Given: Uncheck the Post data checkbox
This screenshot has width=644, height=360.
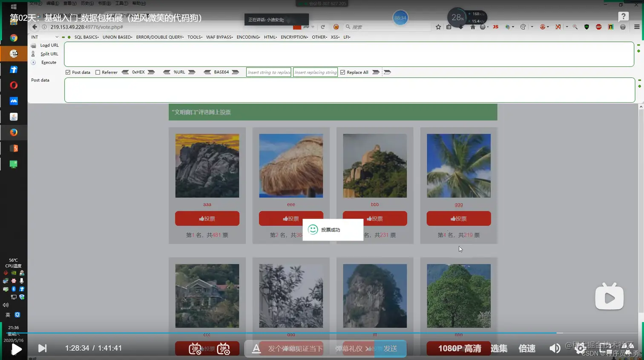Looking at the screenshot, I should tap(68, 72).
